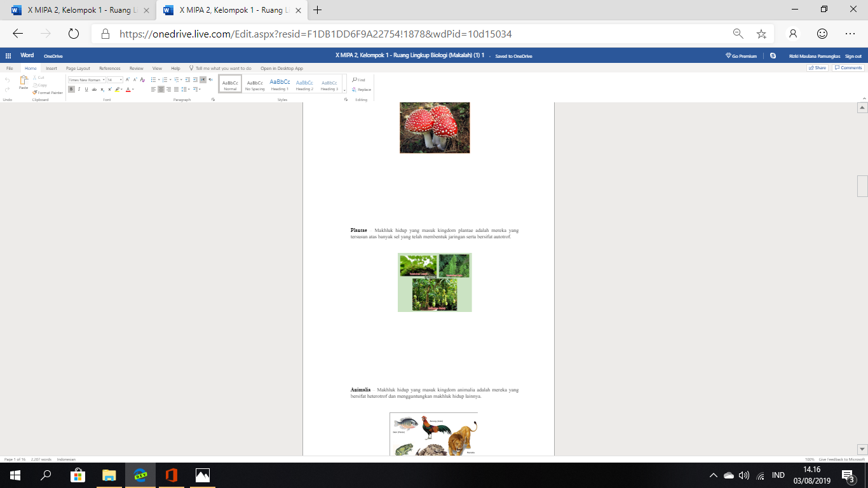Click the Go Premium link
The image size is (868, 488).
[x=741, y=56]
